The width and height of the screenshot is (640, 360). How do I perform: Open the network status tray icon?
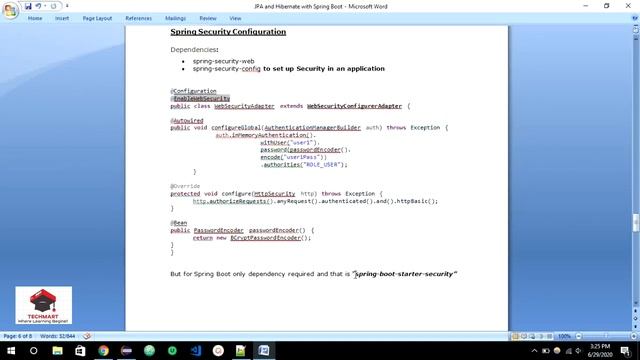pyautogui.click(x=568, y=351)
